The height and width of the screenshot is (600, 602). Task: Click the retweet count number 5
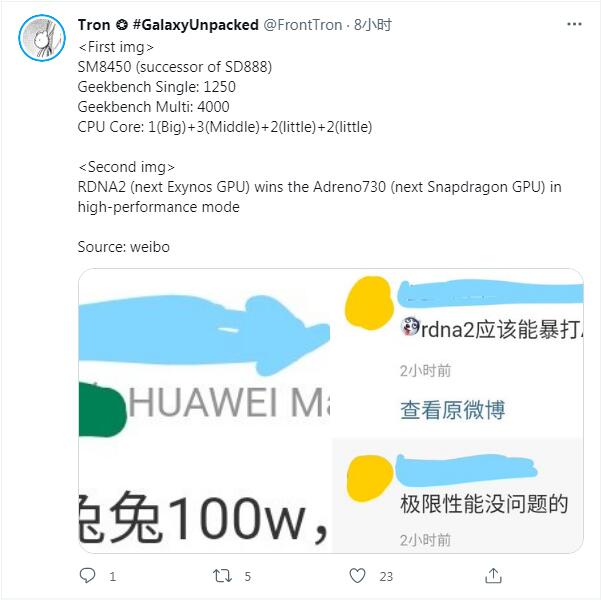point(248,577)
